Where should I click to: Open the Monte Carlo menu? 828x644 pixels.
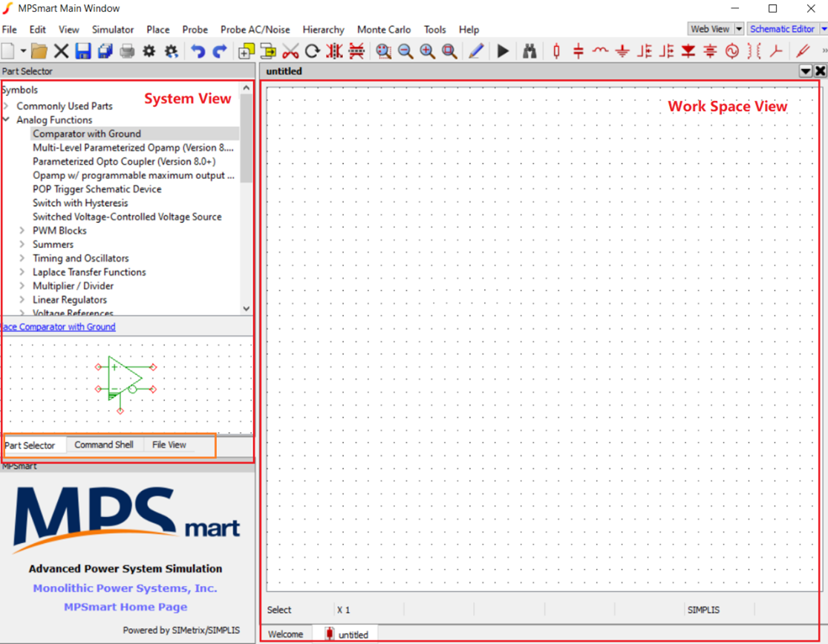[x=384, y=30]
